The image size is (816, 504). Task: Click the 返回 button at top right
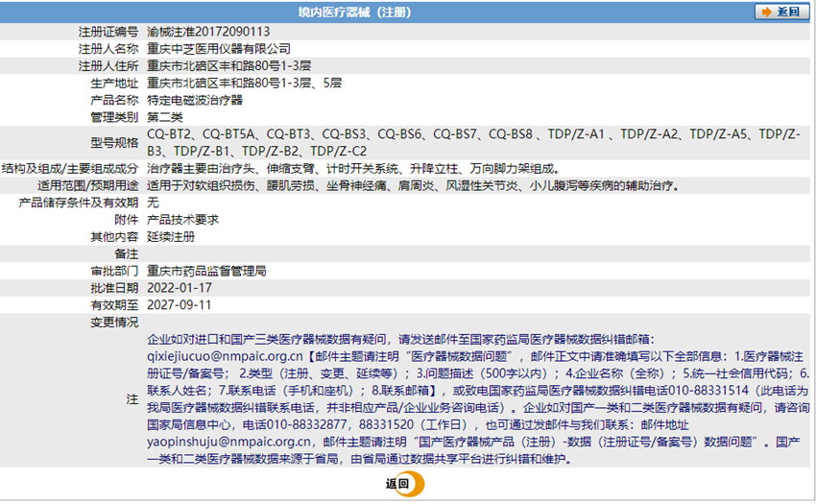tap(781, 12)
